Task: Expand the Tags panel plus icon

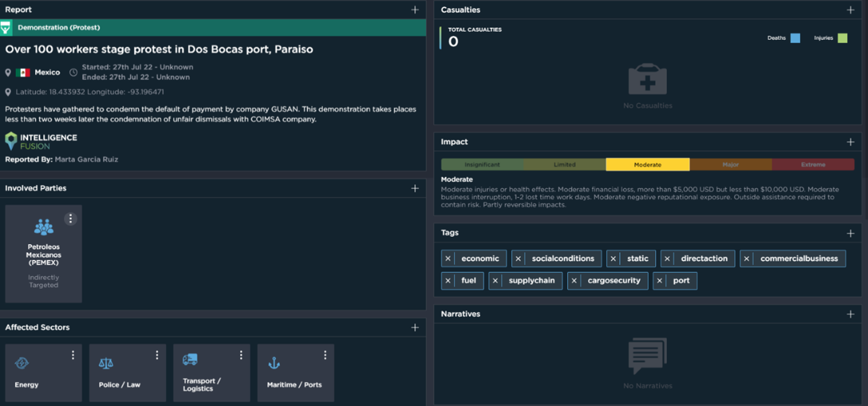Action: [850, 233]
